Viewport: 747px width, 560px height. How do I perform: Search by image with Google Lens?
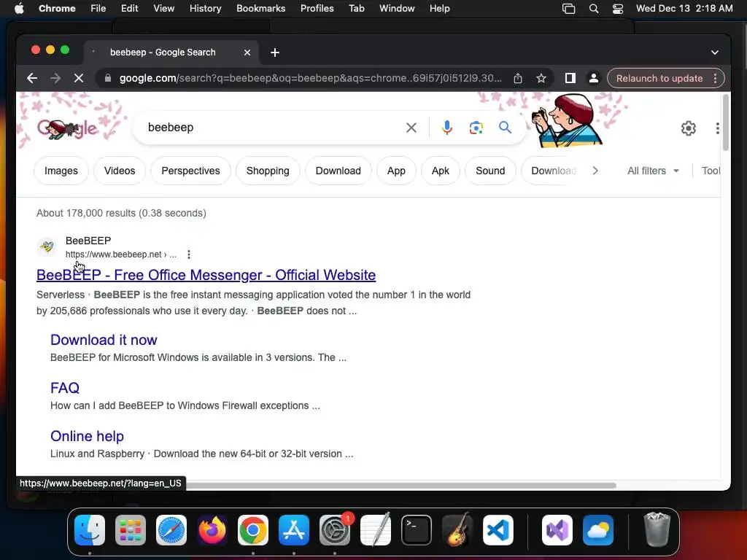coord(476,128)
